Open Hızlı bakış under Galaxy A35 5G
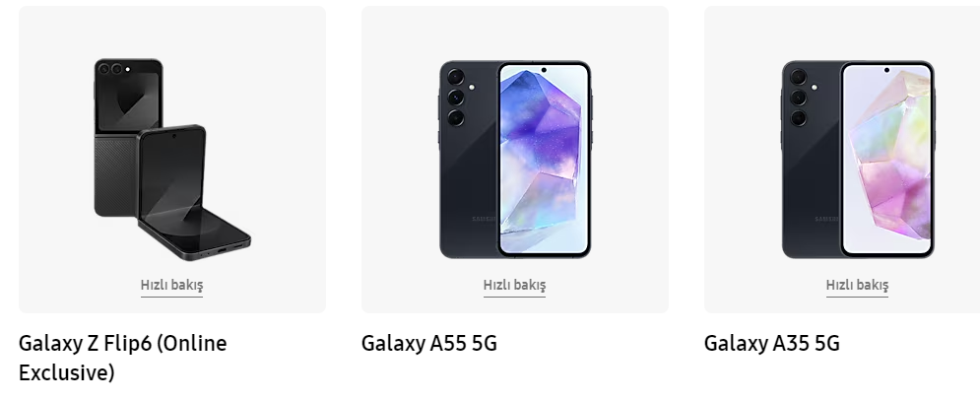Screen dimensions: 980x400 click(857, 285)
